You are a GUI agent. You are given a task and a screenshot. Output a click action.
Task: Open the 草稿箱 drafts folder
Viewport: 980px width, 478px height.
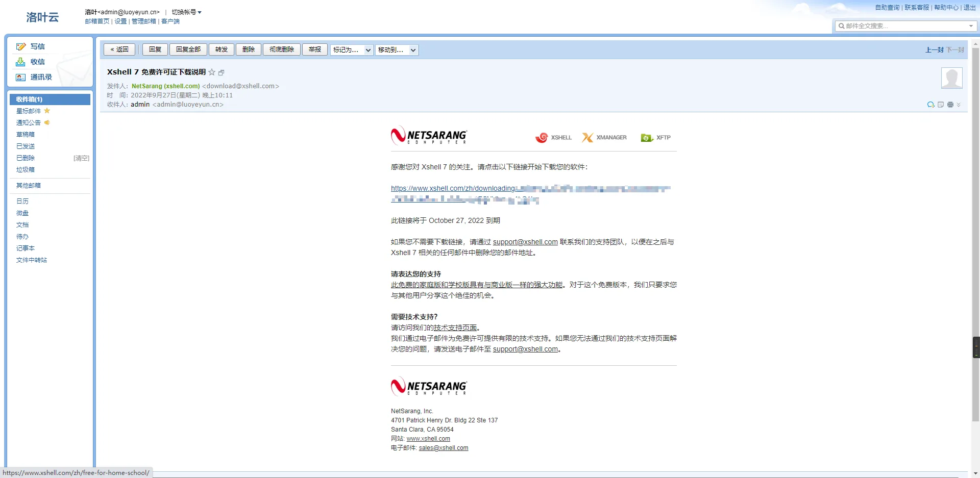click(x=26, y=135)
